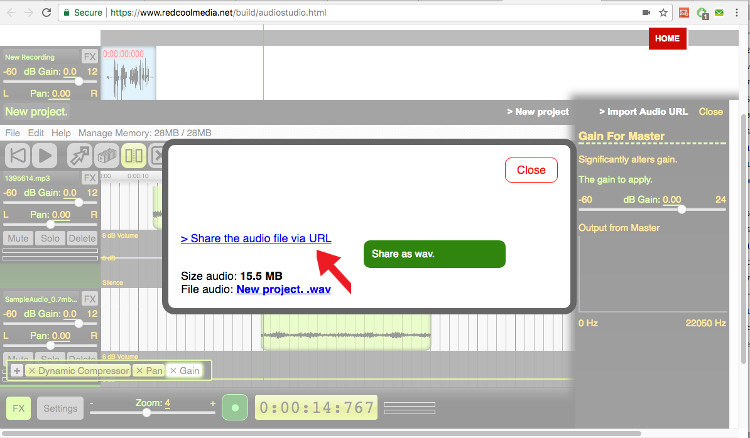The width and height of the screenshot is (750, 438).
Task: Open the Edit menu
Action: coord(36,132)
